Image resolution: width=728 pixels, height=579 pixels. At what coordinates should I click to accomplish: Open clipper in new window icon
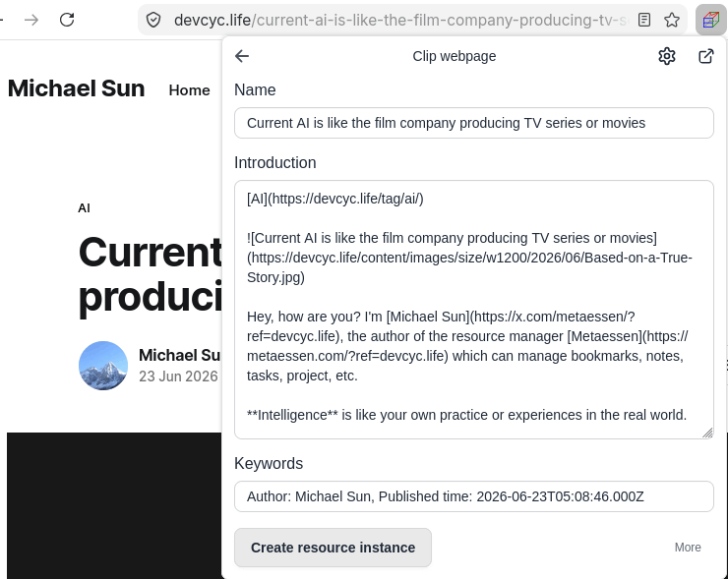point(705,56)
